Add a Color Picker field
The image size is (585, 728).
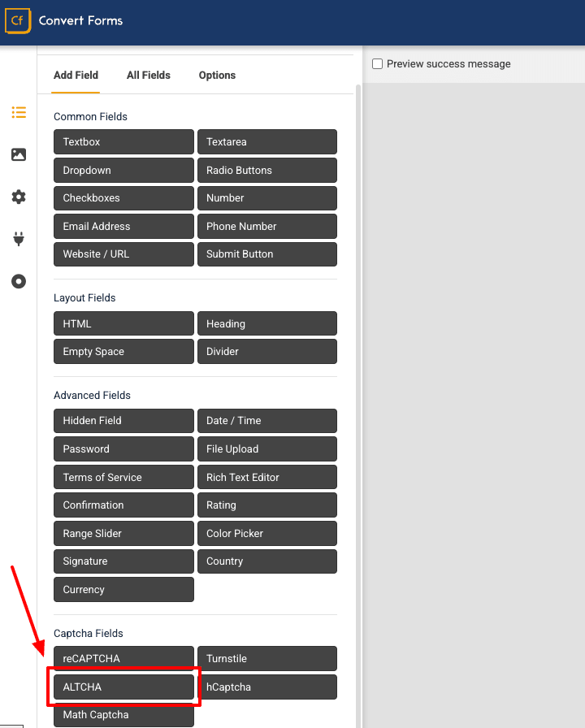coord(267,534)
